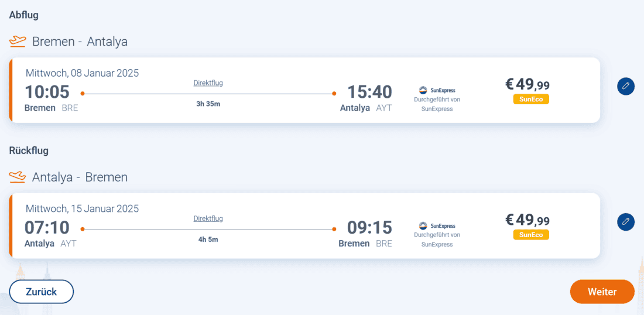Click the €49,99 price of return flight
This screenshot has width=644, height=315.
(527, 220)
